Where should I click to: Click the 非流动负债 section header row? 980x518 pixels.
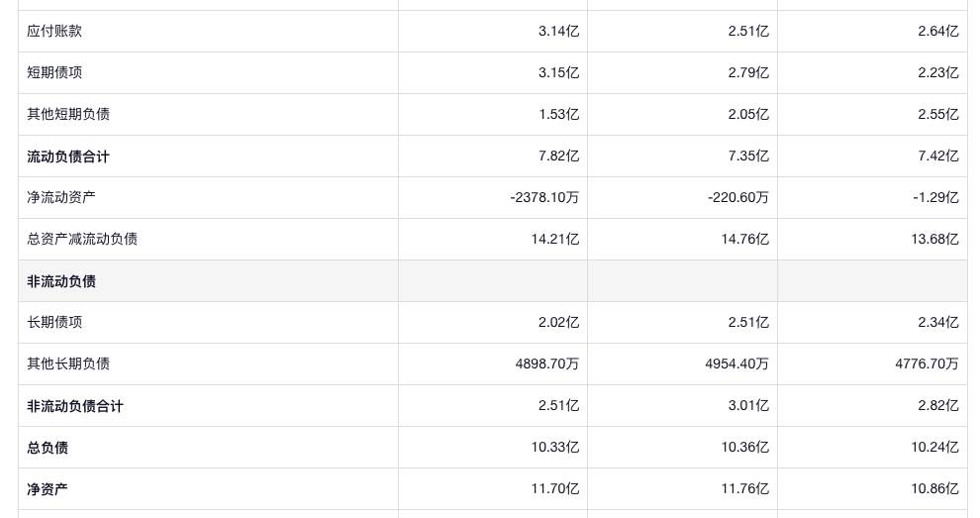click(x=61, y=281)
